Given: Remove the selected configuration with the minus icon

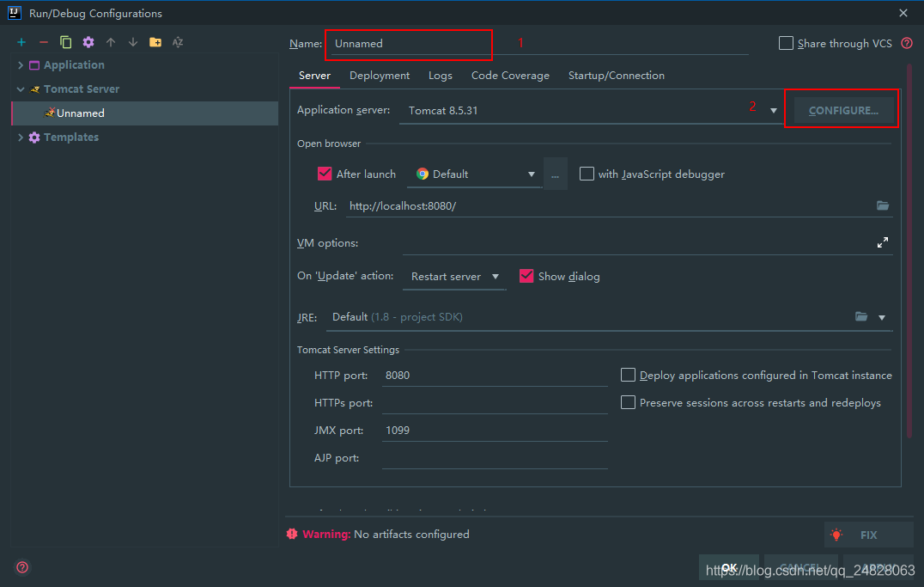Looking at the screenshot, I should click(44, 42).
